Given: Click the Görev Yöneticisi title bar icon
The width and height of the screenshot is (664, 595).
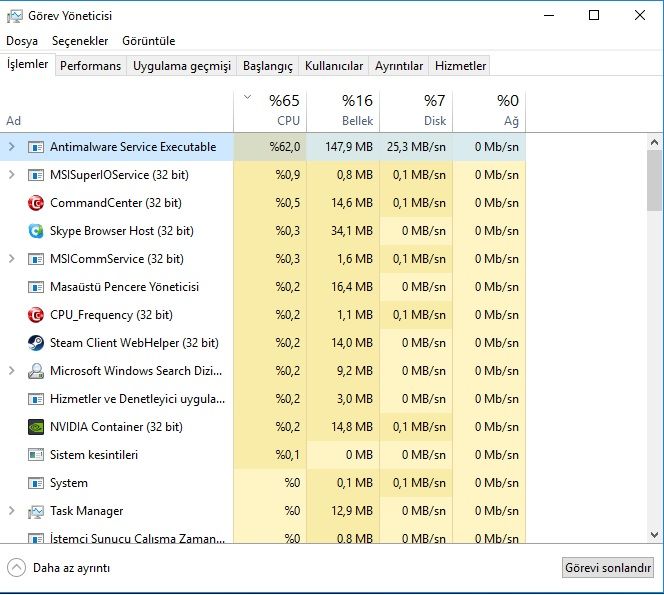Looking at the screenshot, I should click(14, 16).
